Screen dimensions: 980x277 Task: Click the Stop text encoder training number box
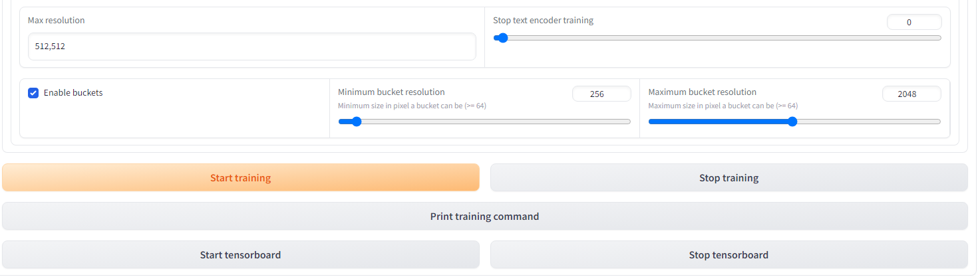pos(913,22)
